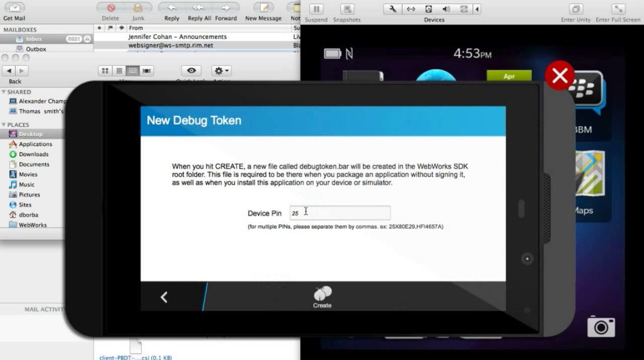Viewport: 644px width, 360px height.
Task: Tap the back arrow on the emulator
Action: coord(164,297)
